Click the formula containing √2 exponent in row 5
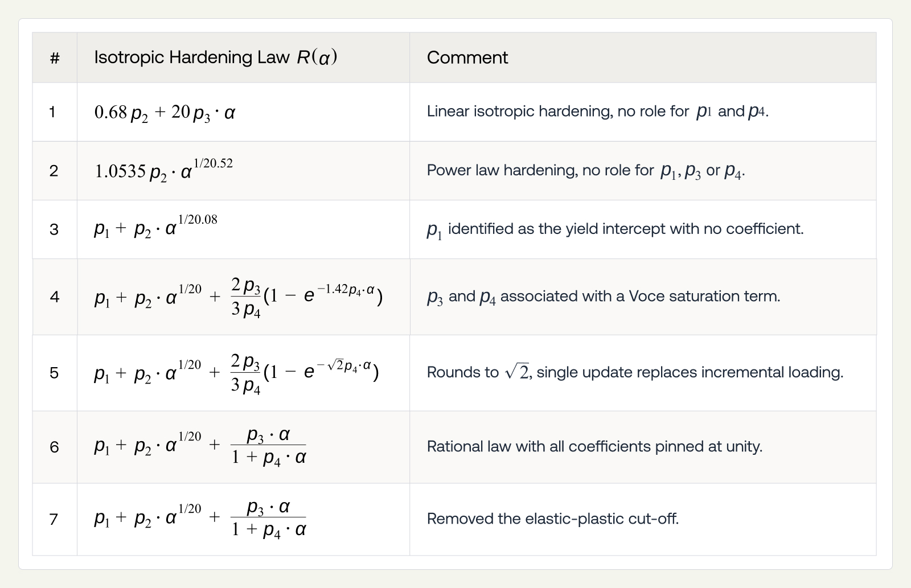This screenshot has height=588, width=911. [x=236, y=373]
